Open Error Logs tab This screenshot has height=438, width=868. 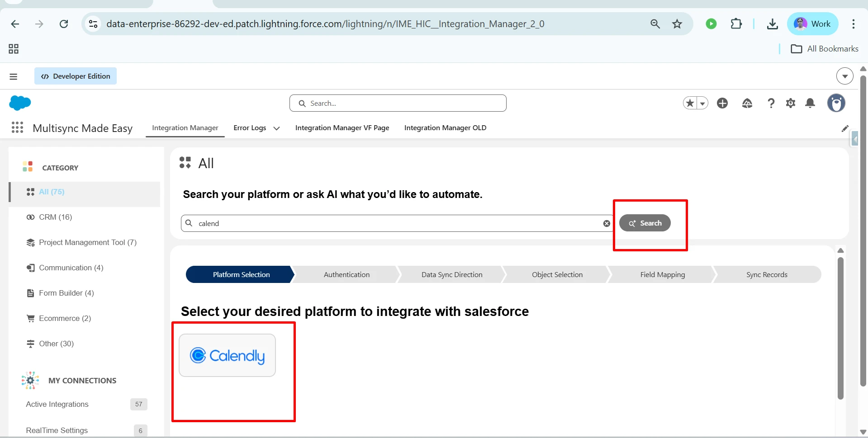(x=250, y=128)
